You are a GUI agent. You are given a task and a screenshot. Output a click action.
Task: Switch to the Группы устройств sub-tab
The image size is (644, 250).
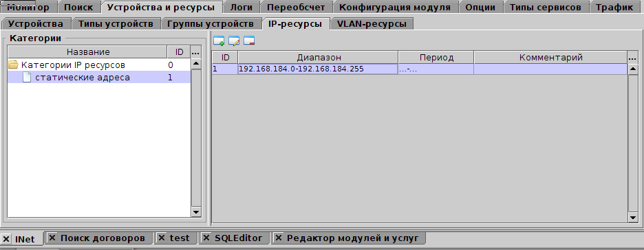pyautogui.click(x=211, y=24)
